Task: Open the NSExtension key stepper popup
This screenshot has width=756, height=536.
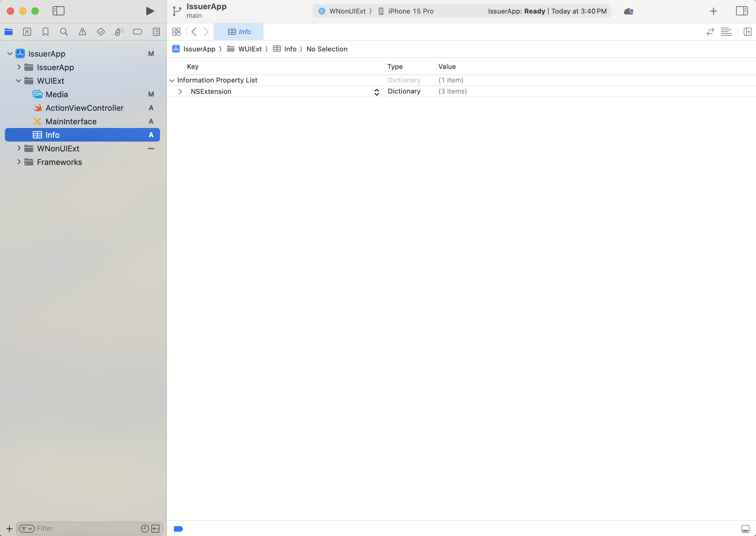Action: (376, 92)
